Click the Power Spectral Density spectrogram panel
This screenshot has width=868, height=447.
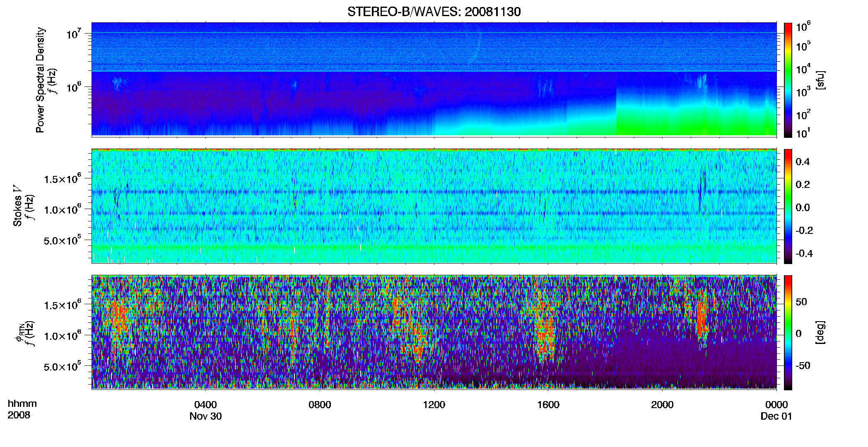(x=434, y=79)
